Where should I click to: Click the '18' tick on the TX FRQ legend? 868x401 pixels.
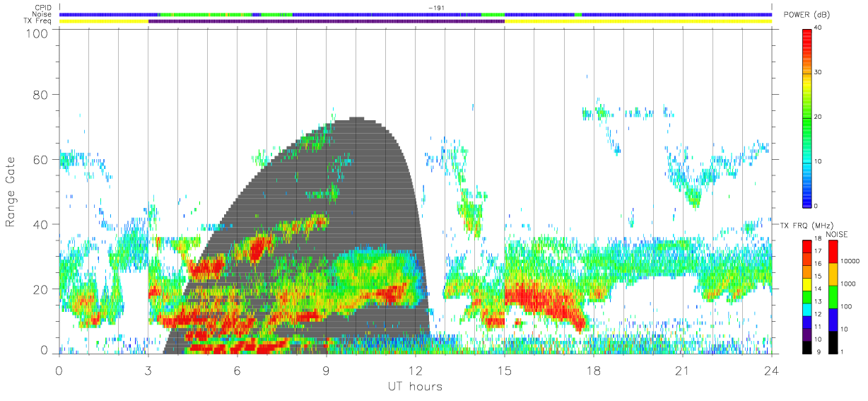point(818,238)
